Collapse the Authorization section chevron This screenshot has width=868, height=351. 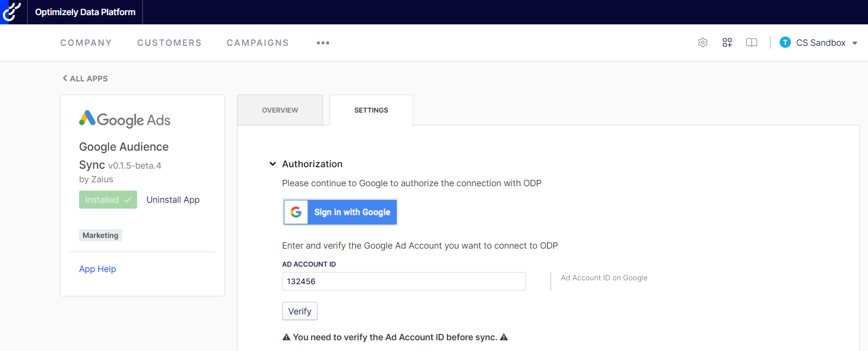click(273, 164)
